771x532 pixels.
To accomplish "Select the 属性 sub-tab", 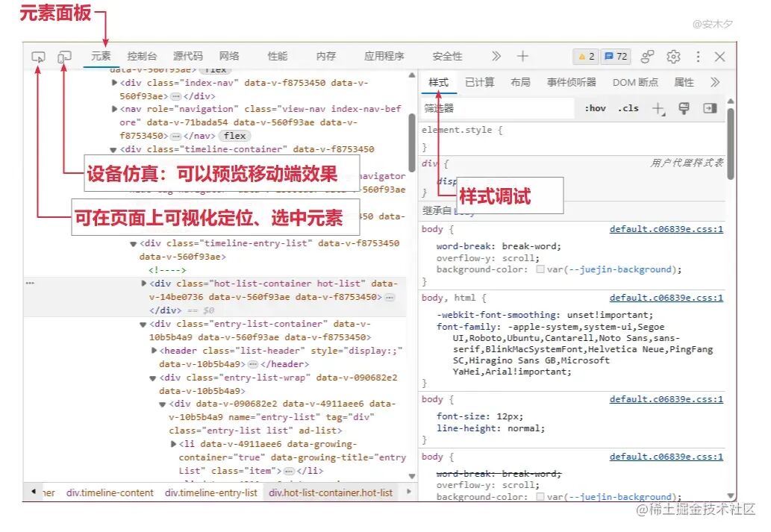I will [x=684, y=82].
